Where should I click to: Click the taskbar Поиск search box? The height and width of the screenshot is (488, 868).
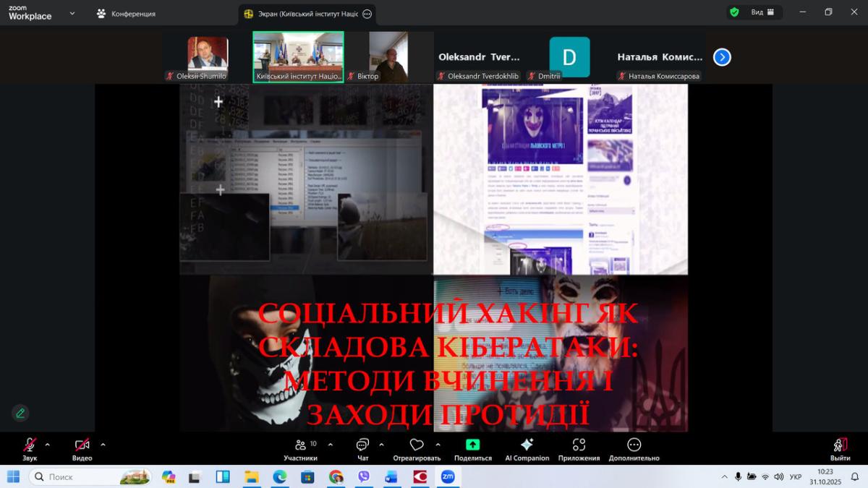click(90, 476)
